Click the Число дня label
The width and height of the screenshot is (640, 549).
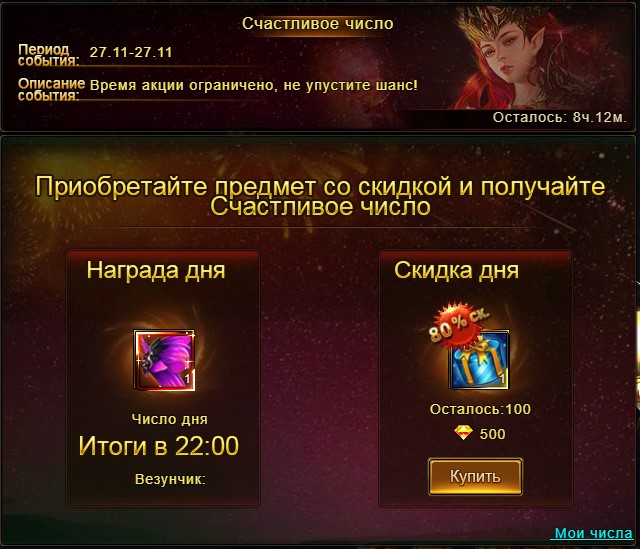pyautogui.click(x=169, y=419)
